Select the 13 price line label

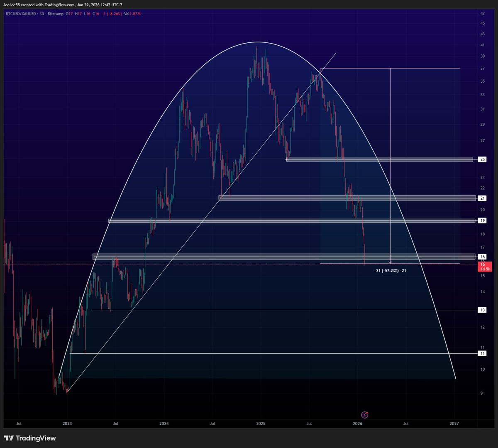pyautogui.click(x=482, y=310)
